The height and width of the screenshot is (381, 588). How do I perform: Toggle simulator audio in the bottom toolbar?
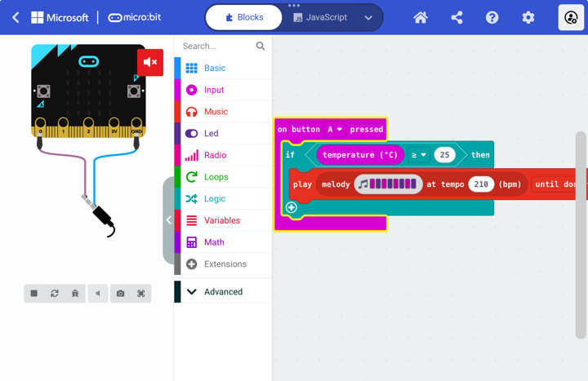[98, 294]
